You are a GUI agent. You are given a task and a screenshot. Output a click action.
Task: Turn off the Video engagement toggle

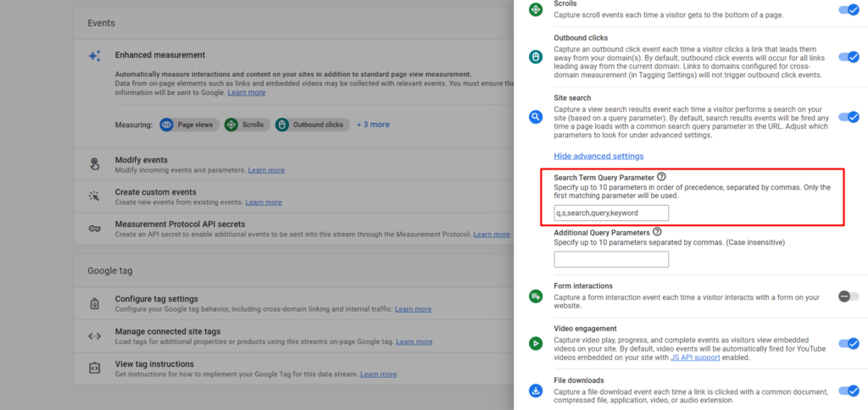coord(849,344)
